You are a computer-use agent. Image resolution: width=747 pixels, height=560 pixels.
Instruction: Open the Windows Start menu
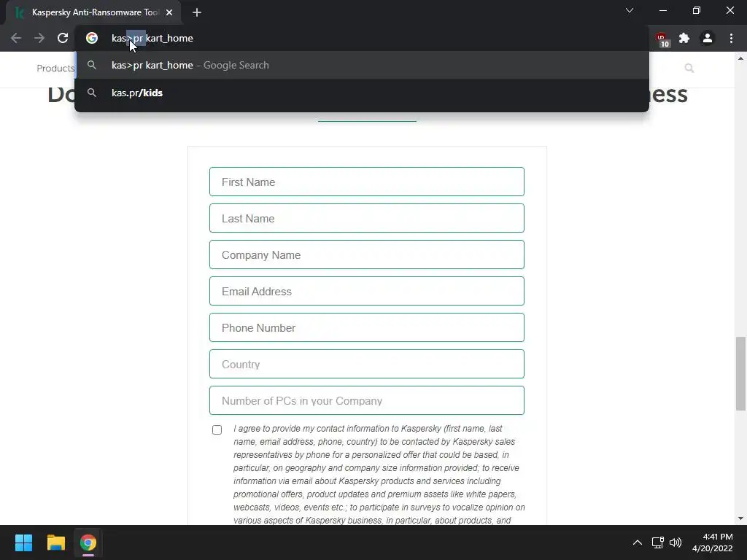coord(23,542)
